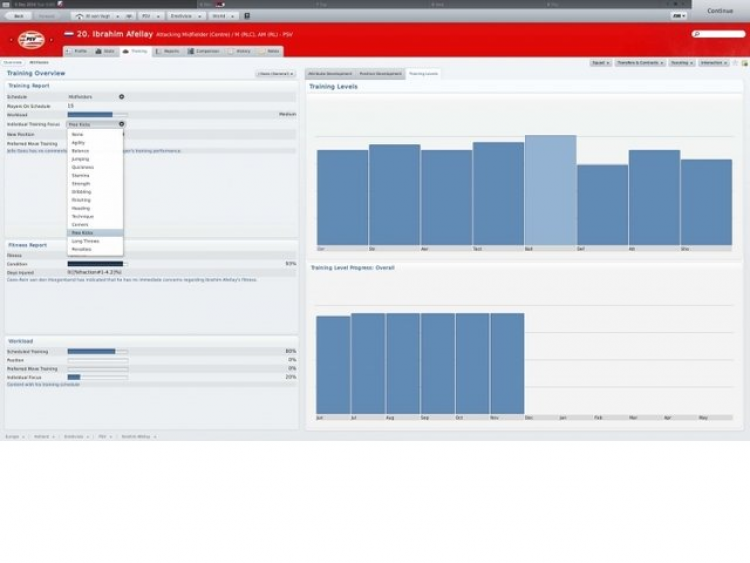The width and height of the screenshot is (750, 563).
Task: Click the Back button
Action: 18,16
